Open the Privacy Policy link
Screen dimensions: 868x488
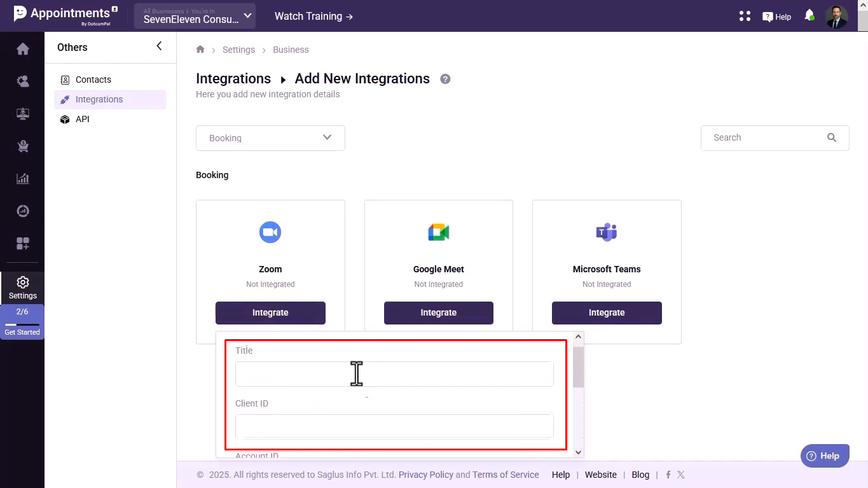425,475
